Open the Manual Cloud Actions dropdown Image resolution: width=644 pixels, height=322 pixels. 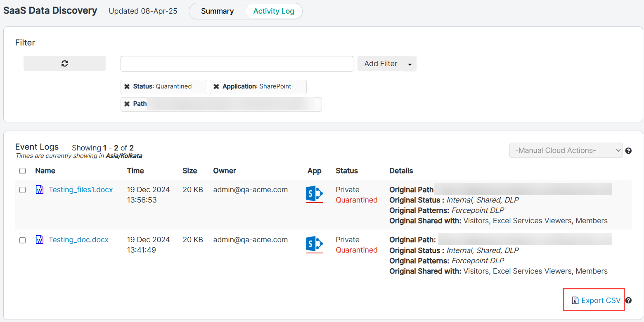[566, 150]
